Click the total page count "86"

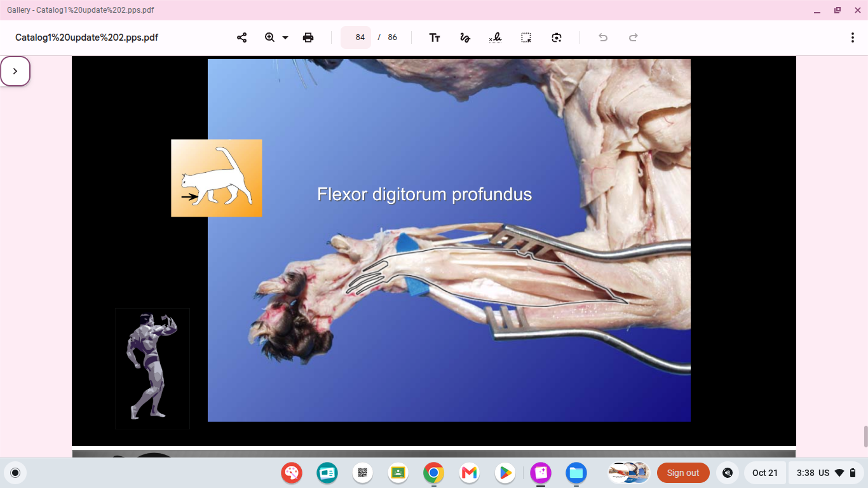coord(393,37)
